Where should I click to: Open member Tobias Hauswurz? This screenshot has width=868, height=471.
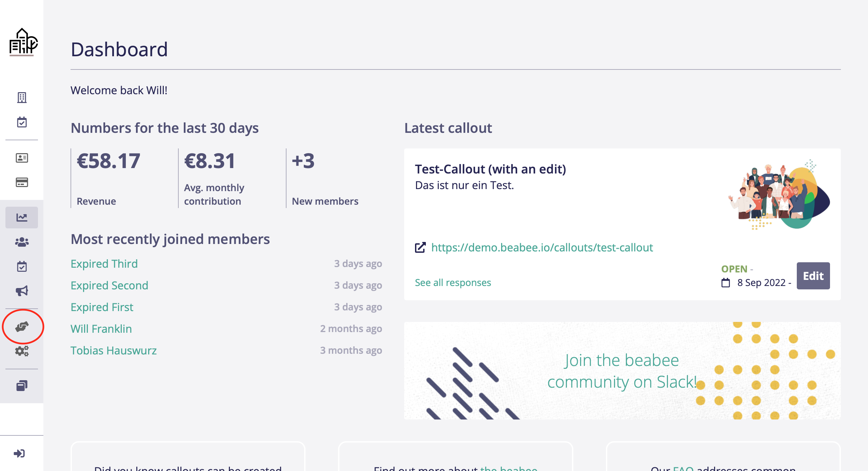[114, 350]
